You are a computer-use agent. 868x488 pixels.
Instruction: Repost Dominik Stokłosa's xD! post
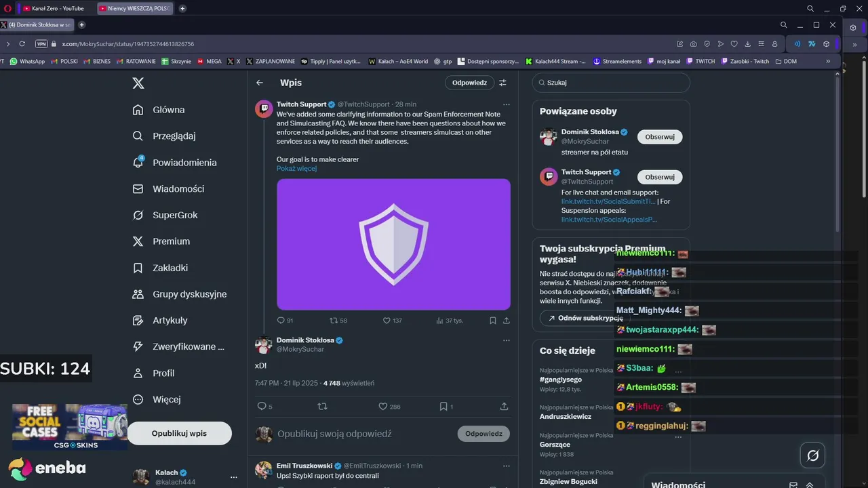tap(323, 407)
